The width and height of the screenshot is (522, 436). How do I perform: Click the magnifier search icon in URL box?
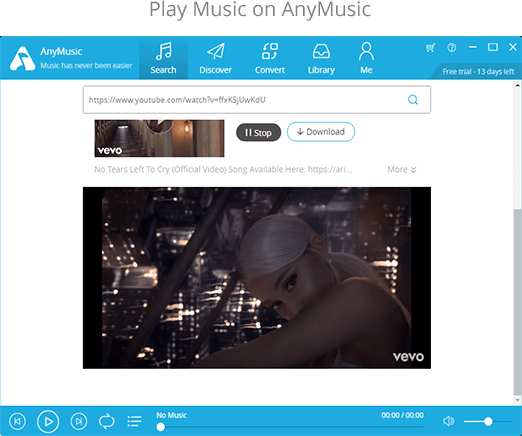coord(413,100)
